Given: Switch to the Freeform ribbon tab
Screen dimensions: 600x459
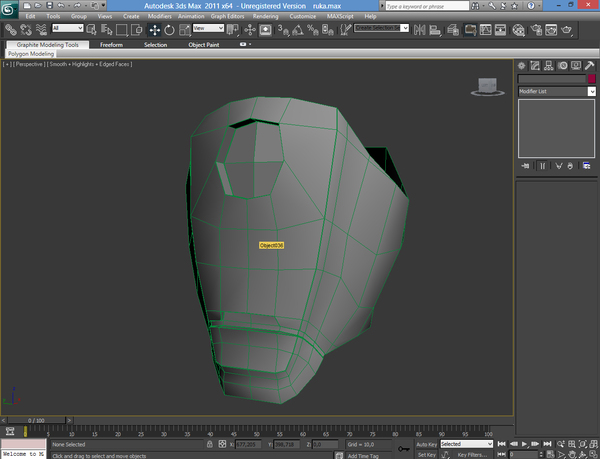Looking at the screenshot, I should 111,45.
